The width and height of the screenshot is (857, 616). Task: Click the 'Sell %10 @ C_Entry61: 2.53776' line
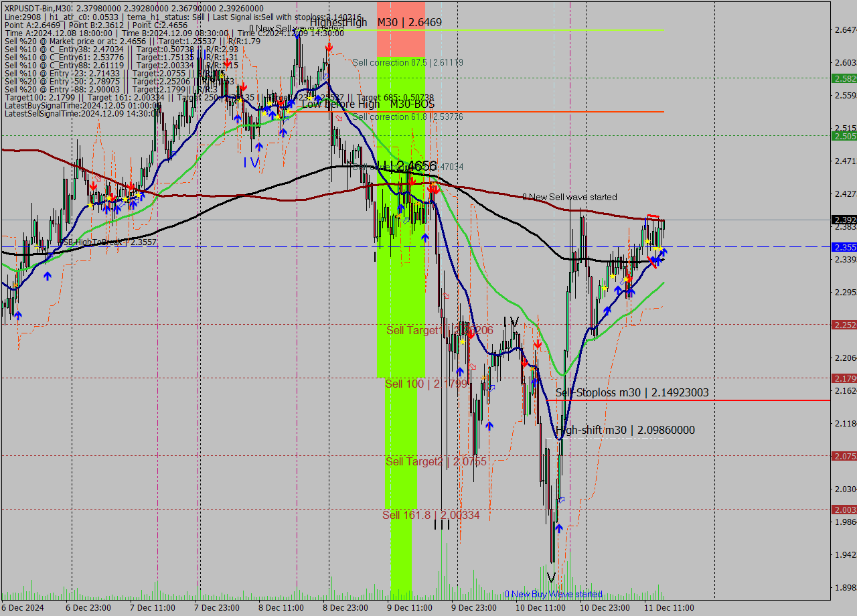121,57
